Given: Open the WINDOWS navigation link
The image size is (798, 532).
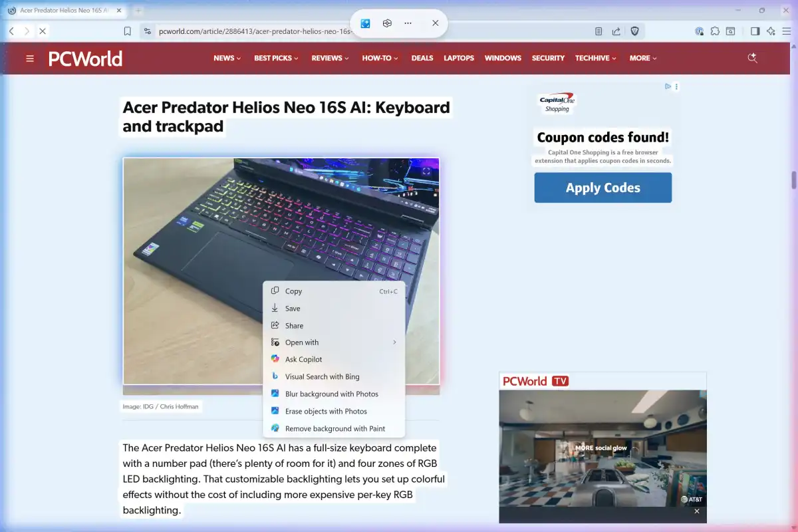Looking at the screenshot, I should tap(503, 58).
